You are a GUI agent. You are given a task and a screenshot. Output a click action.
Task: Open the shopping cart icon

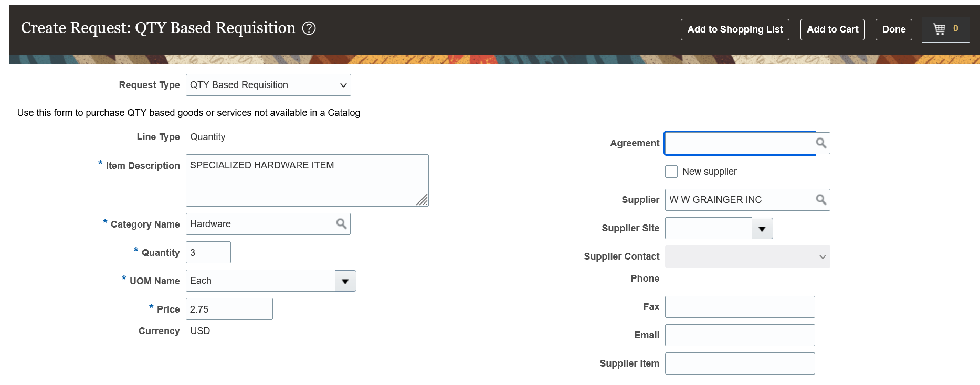(939, 29)
